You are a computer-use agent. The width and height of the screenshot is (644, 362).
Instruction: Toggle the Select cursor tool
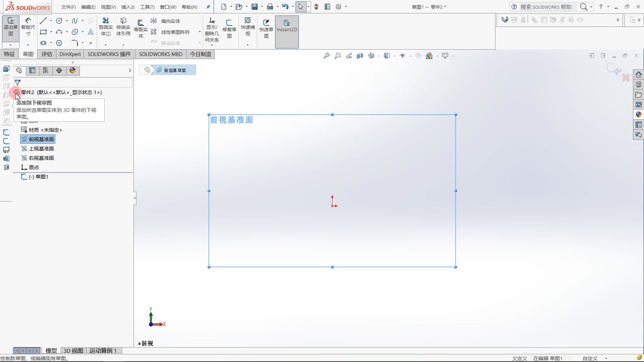tap(300, 7)
